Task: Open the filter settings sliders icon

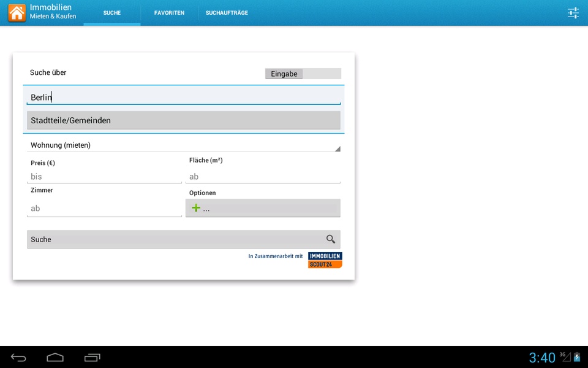Action: click(x=573, y=13)
